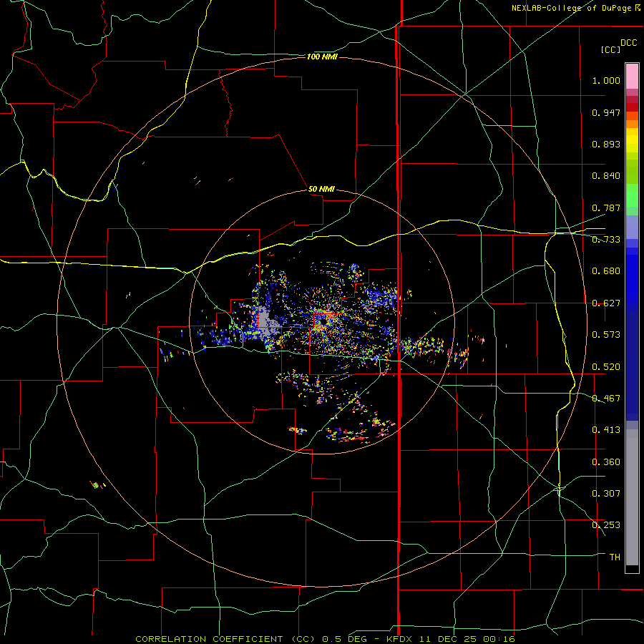
Task: Click the 0.893 scale value
Action: tap(606, 144)
